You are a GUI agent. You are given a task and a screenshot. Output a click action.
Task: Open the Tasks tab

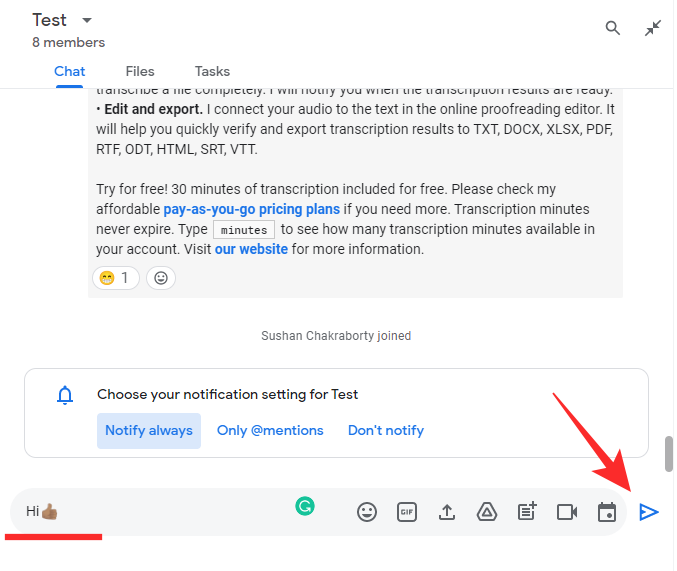tap(212, 71)
